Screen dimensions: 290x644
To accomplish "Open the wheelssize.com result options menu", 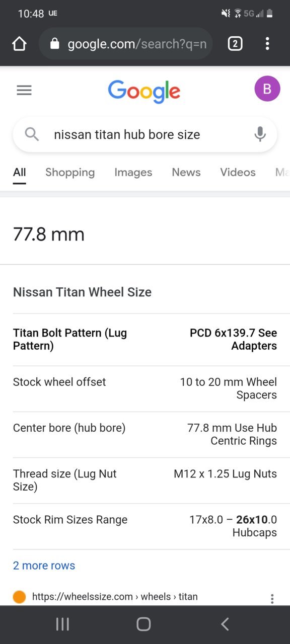I will (x=272, y=599).
